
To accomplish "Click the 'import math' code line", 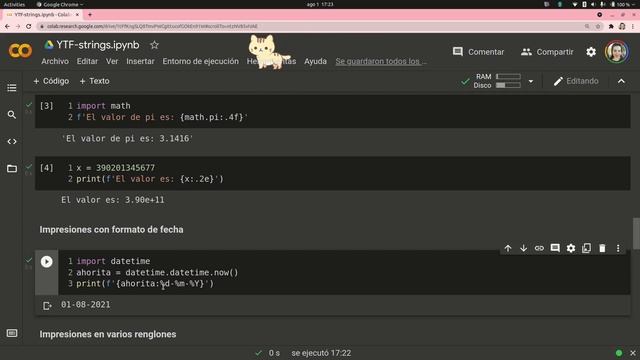I will click(103, 106).
